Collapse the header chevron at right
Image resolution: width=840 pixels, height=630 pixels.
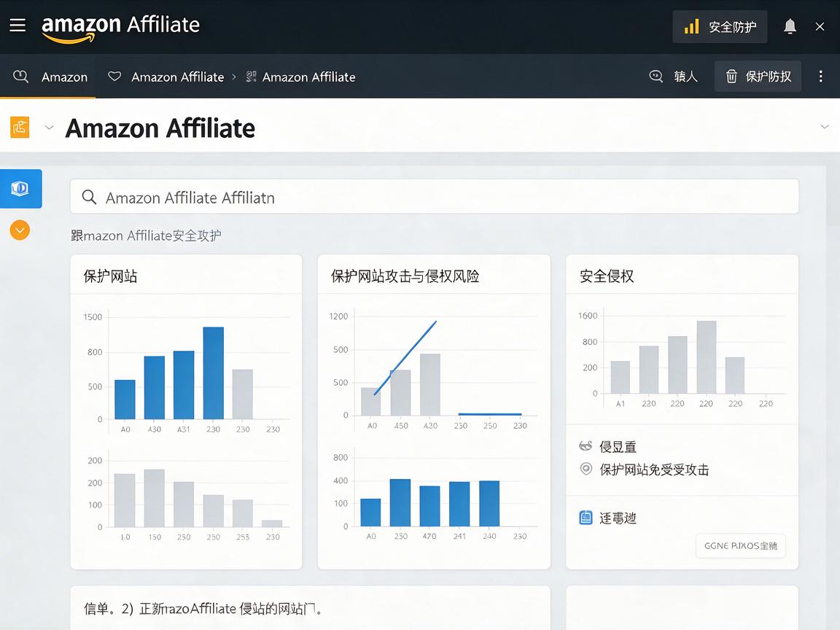click(x=825, y=127)
